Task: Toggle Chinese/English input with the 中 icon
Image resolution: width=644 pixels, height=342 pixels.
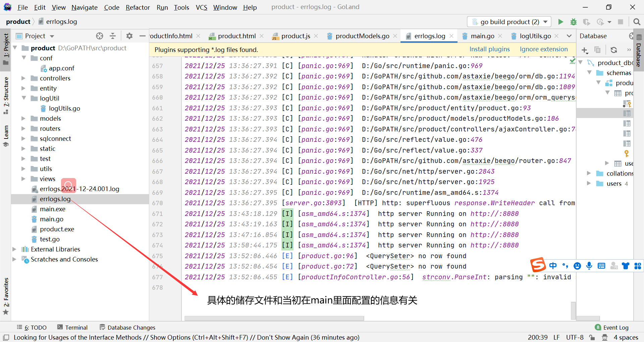Action: coord(553,266)
